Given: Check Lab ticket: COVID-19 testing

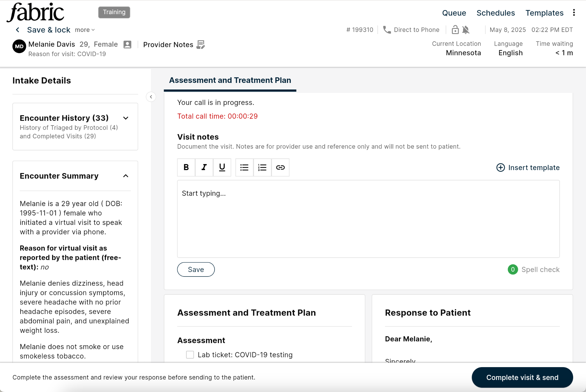Looking at the screenshot, I should coord(190,355).
